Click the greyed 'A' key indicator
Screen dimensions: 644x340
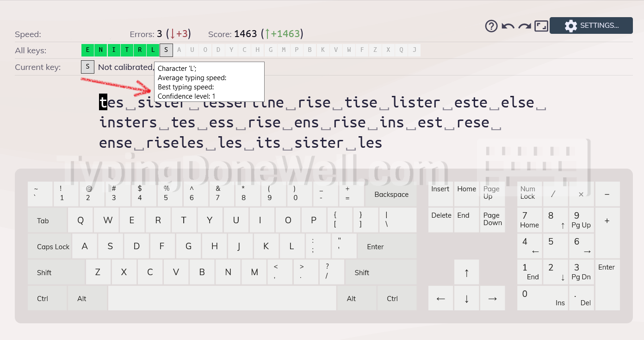[x=179, y=50]
